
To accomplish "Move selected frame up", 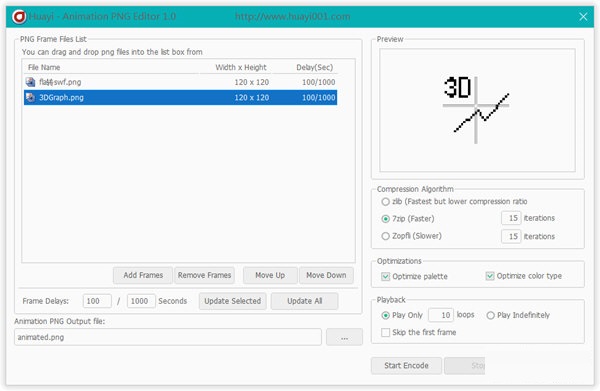I will [x=270, y=275].
